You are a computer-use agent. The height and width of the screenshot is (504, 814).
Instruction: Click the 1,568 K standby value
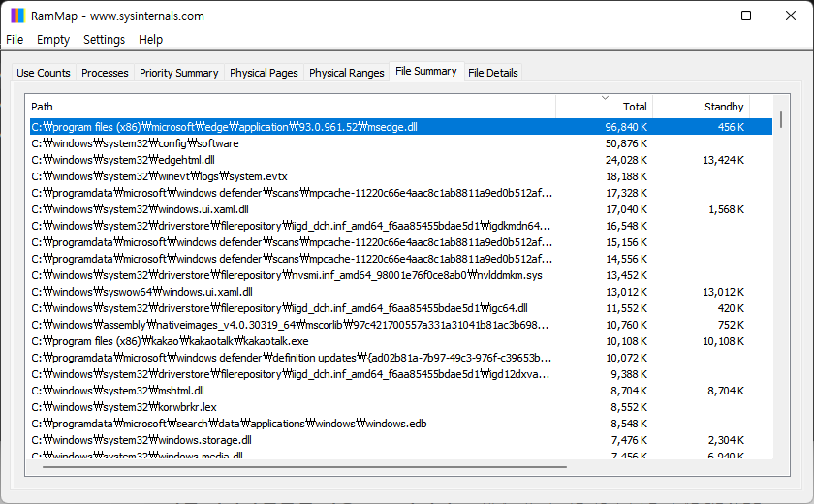pos(726,209)
